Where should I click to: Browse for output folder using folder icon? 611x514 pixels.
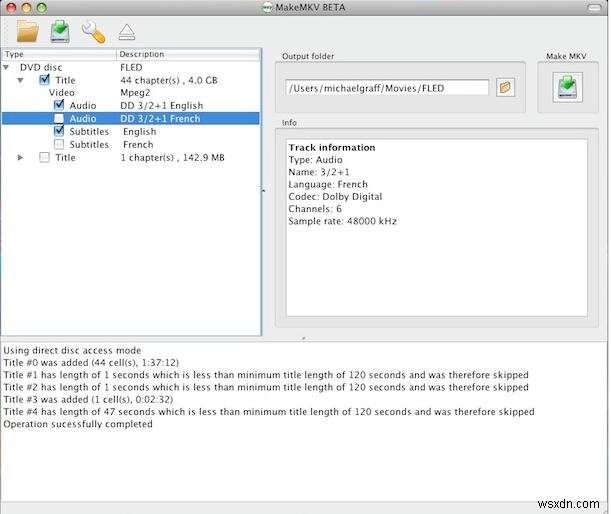pyautogui.click(x=505, y=87)
